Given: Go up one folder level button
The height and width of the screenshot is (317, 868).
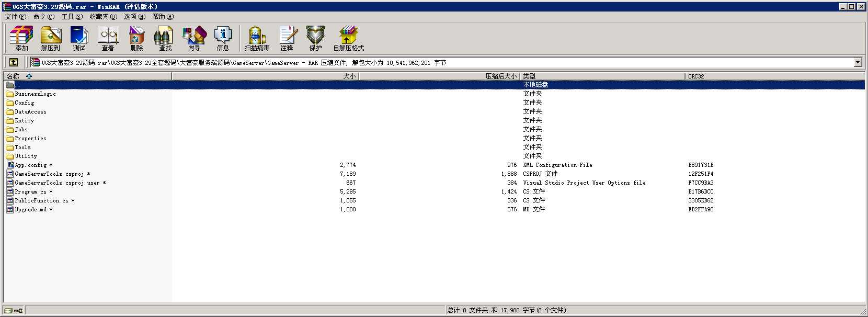Looking at the screenshot, I should 14,62.
